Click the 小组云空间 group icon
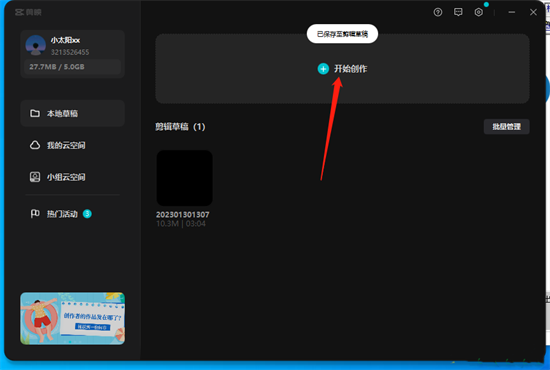This screenshot has width=550, height=370. coord(35,177)
